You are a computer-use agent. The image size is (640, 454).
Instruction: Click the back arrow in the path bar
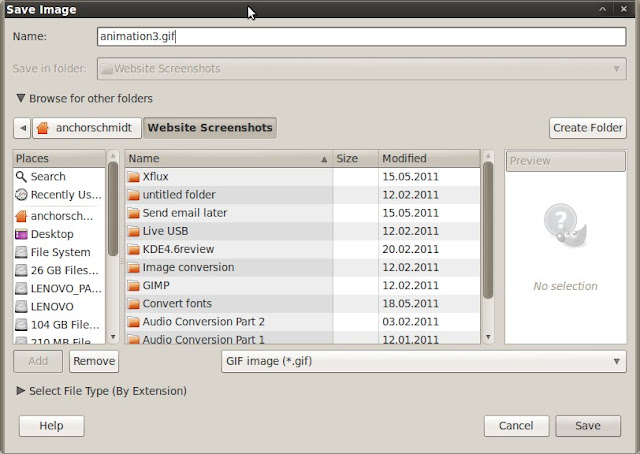22,128
